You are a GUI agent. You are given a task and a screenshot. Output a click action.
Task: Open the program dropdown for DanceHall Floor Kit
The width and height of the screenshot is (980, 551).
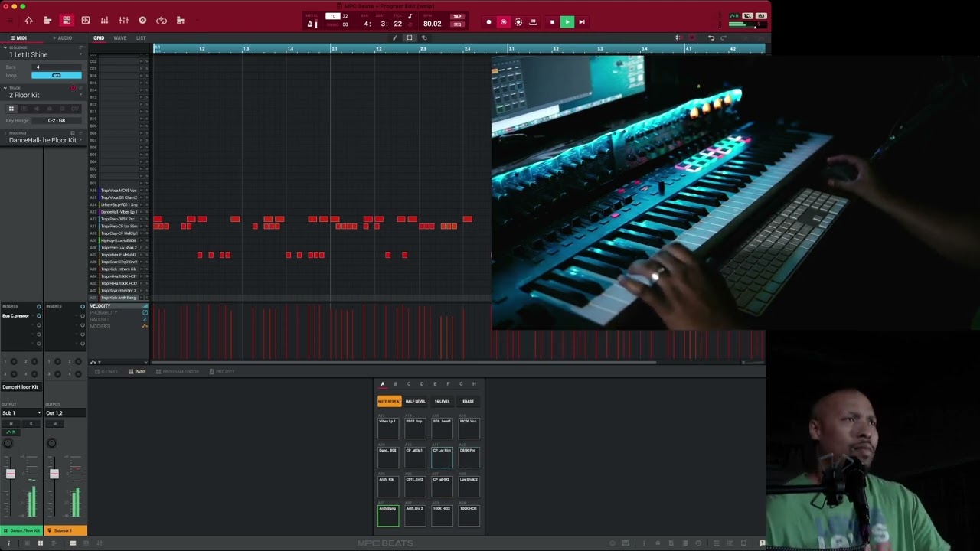click(x=80, y=140)
